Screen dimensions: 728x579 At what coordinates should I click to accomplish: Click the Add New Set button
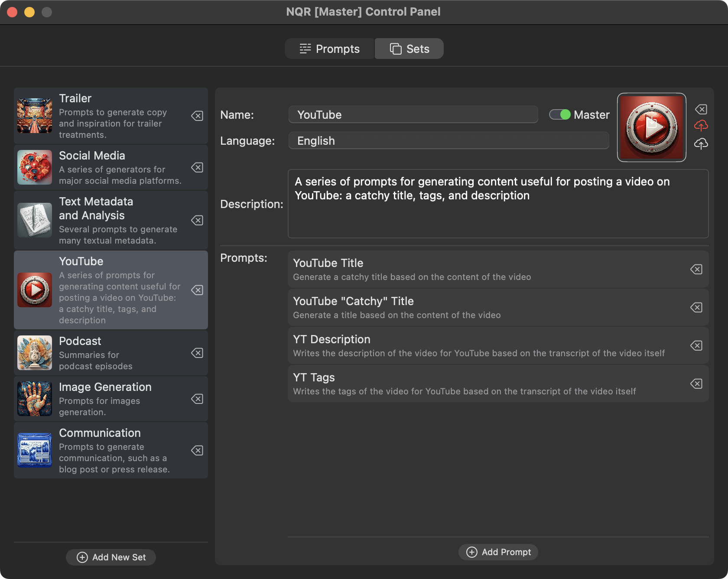click(111, 557)
